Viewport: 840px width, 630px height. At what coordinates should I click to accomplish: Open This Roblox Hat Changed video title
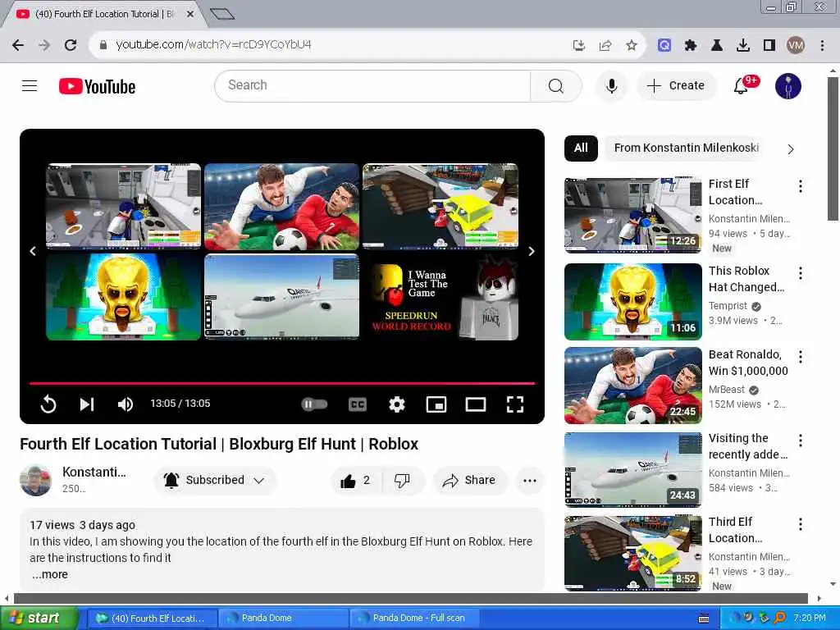tap(746, 279)
